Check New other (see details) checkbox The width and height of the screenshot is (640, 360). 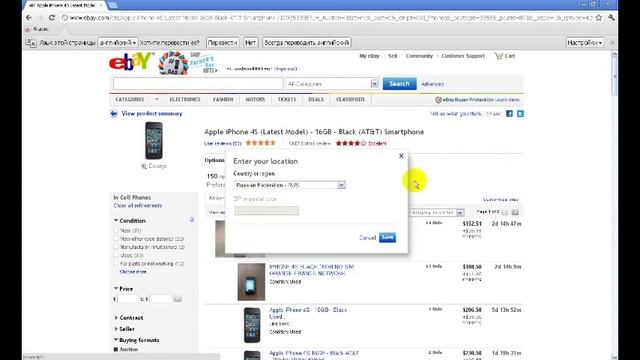point(116,239)
